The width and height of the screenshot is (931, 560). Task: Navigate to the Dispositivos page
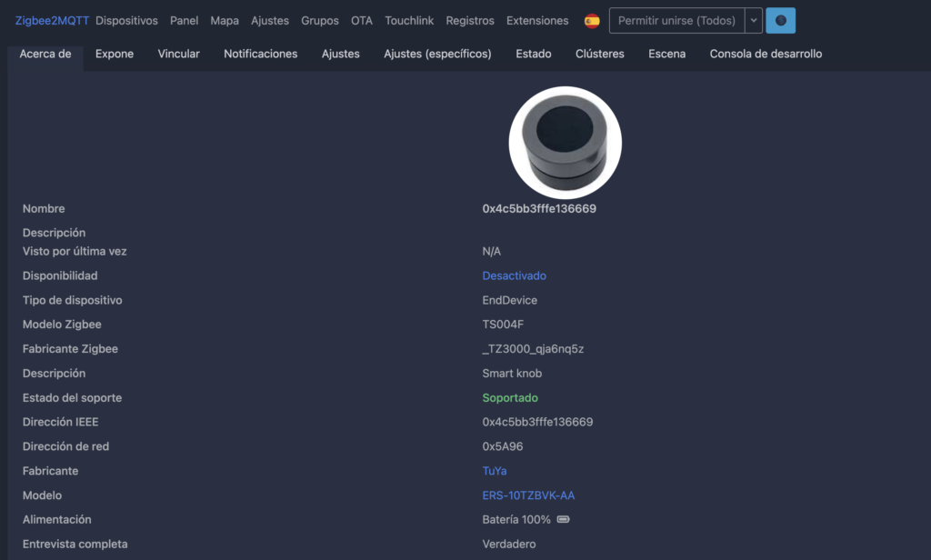tap(126, 19)
